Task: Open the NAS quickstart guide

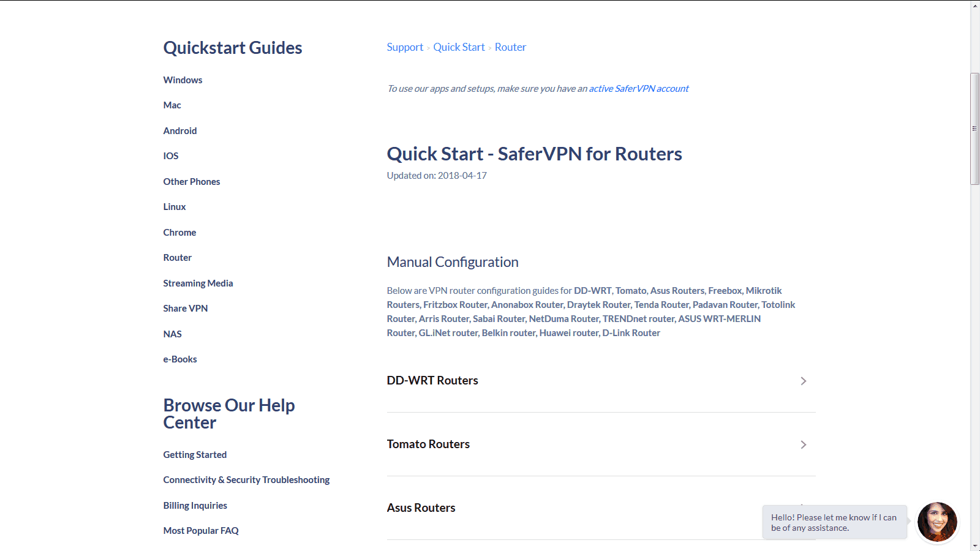Action: [172, 334]
